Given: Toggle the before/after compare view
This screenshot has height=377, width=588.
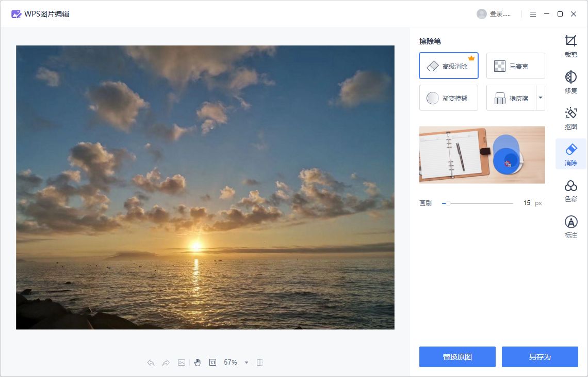Looking at the screenshot, I should coord(260,363).
